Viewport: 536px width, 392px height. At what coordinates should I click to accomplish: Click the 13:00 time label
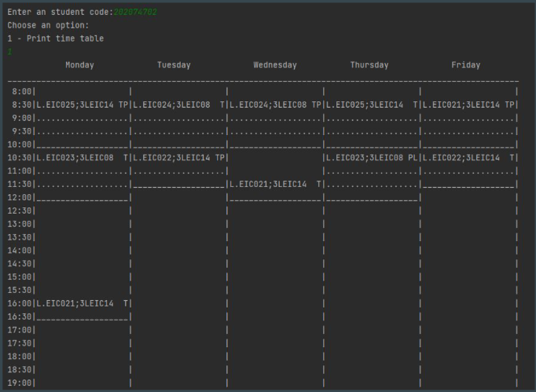[x=20, y=224]
